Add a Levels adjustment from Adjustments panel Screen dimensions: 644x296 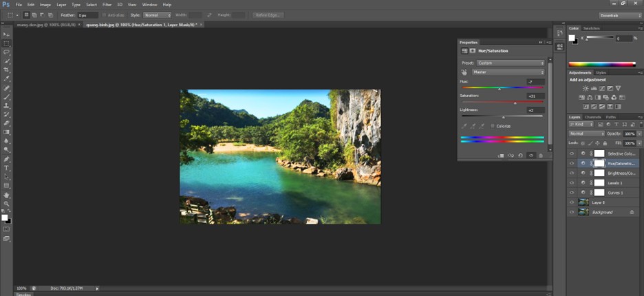(594, 88)
